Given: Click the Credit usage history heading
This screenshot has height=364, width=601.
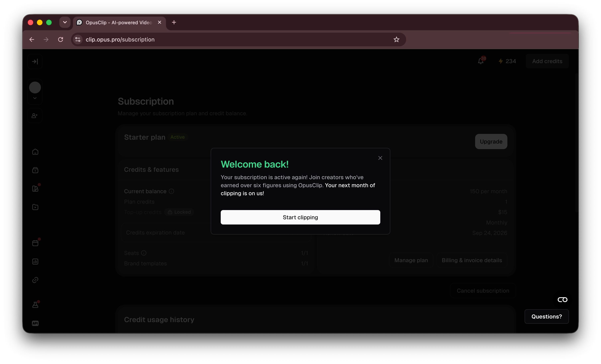Looking at the screenshot, I should [x=159, y=320].
